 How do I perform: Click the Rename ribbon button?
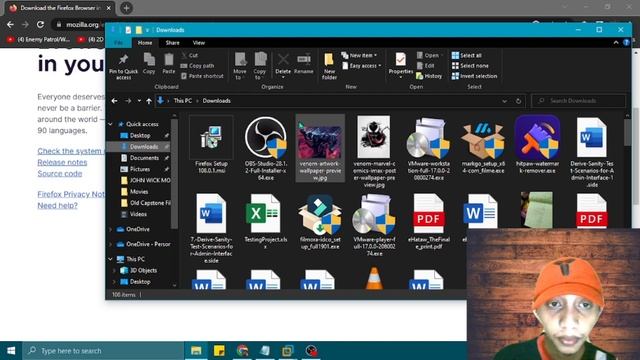coord(304,63)
